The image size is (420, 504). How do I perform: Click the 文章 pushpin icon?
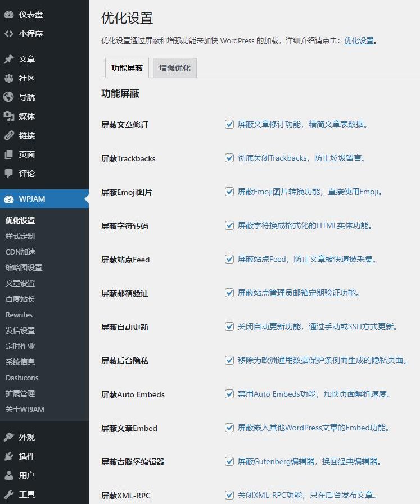click(x=9, y=59)
